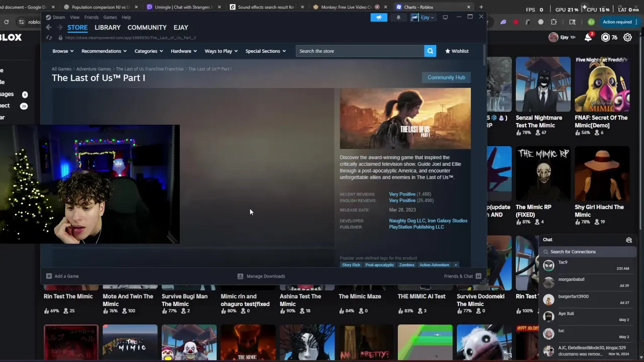Image resolution: width=644 pixels, height=362 pixels.
Task: Expand the Categories dropdown
Action: [148, 51]
